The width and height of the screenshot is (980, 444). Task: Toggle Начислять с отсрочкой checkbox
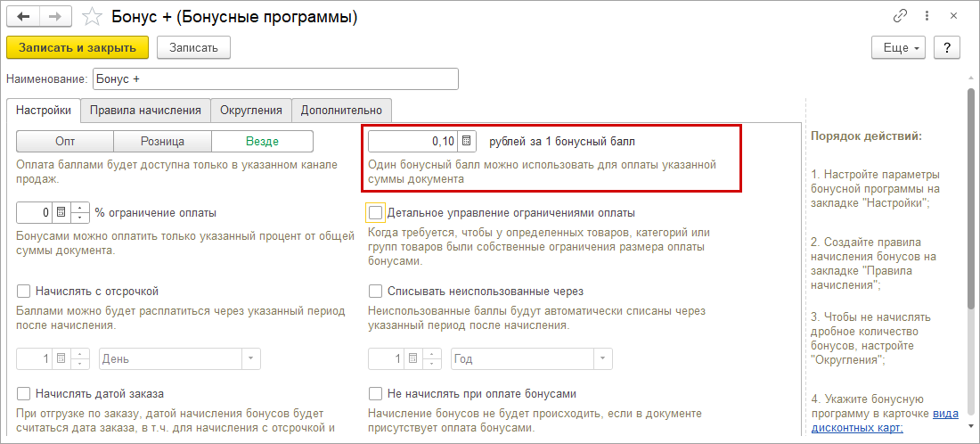point(25,292)
